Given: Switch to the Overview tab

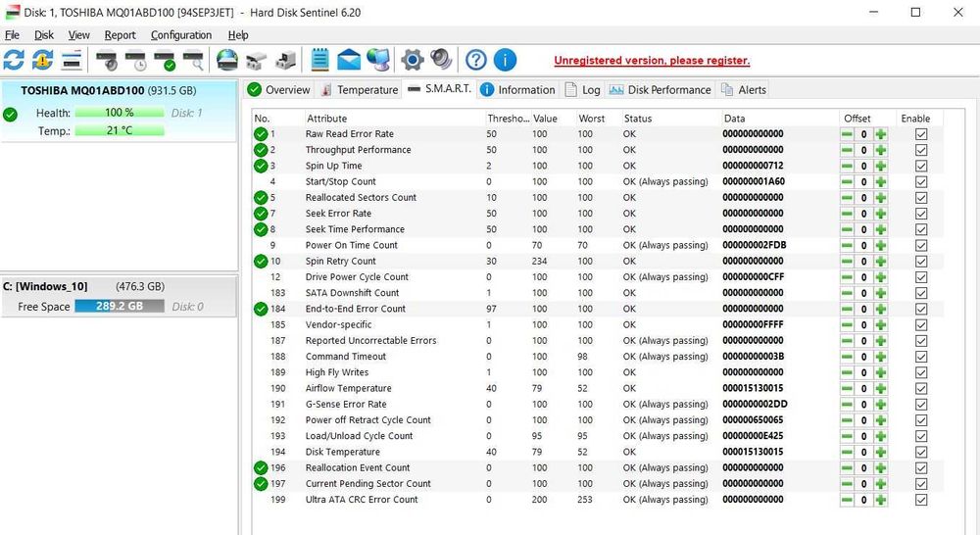Looking at the screenshot, I should 278,89.
